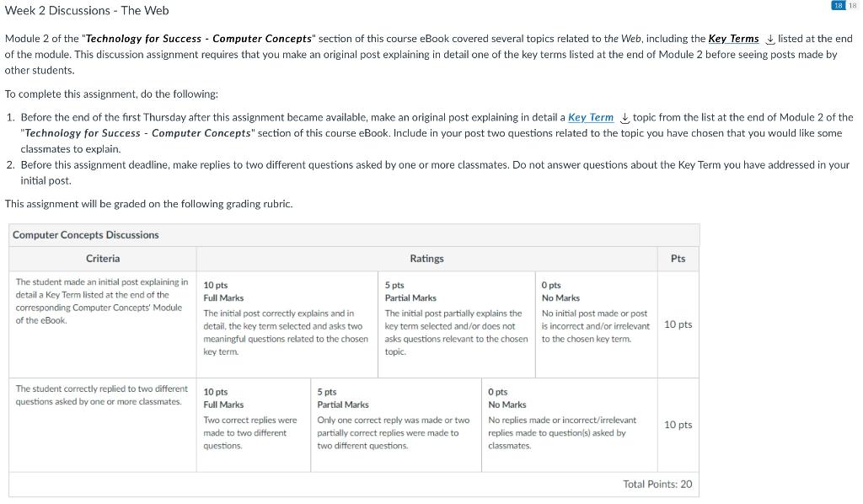
Task: Click the Total Points: 20 text
Action: 657,484
